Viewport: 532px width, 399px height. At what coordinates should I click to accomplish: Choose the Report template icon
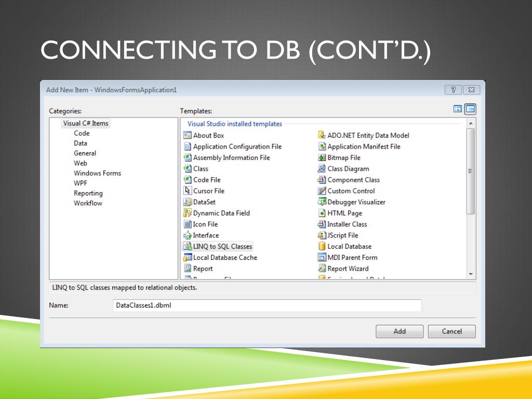click(x=187, y=269)
